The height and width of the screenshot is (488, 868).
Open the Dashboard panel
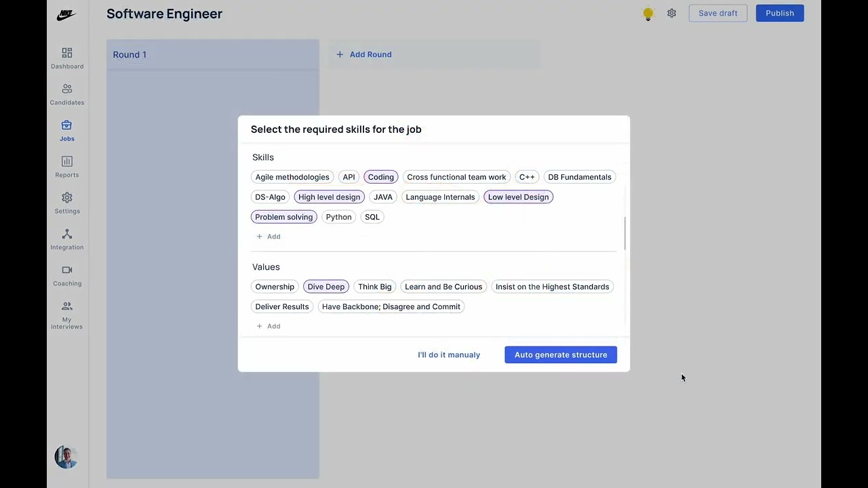66,58
